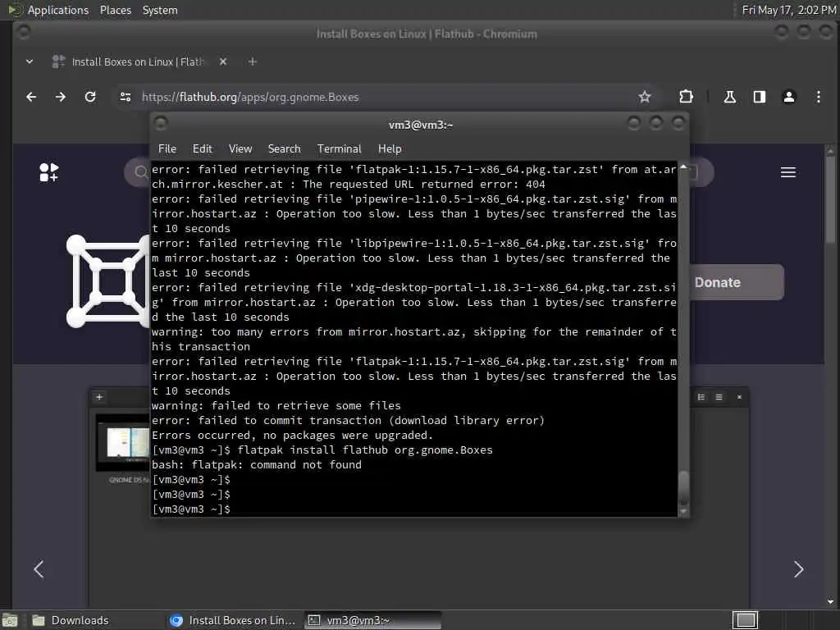The image size is (840, 630).
Task: Click the screenshot's plus icon
Action: click(99, 397)
